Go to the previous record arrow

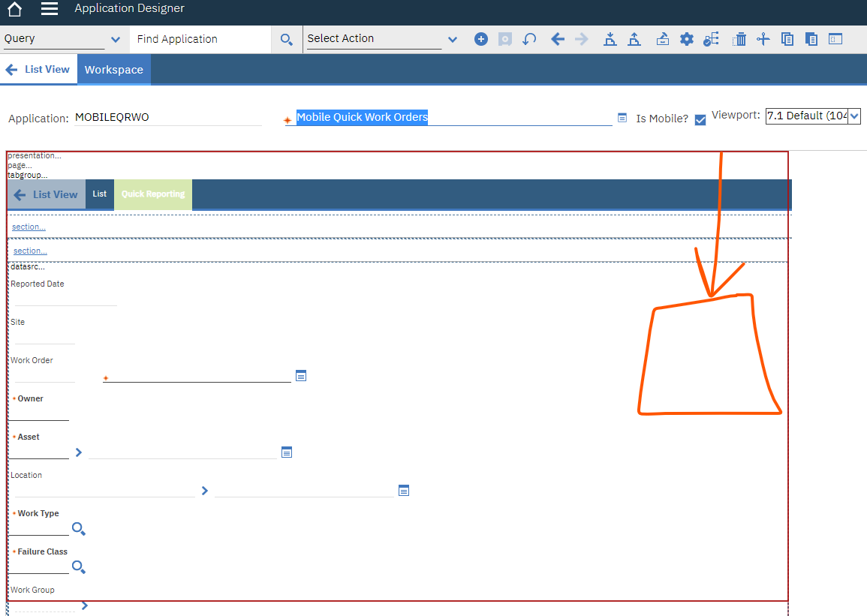point(557,39)
